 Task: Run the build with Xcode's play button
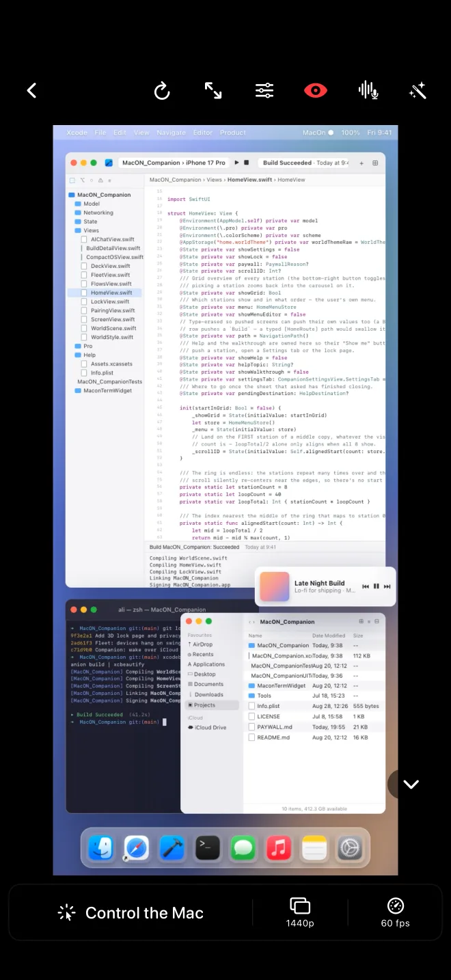coord(236,163)
